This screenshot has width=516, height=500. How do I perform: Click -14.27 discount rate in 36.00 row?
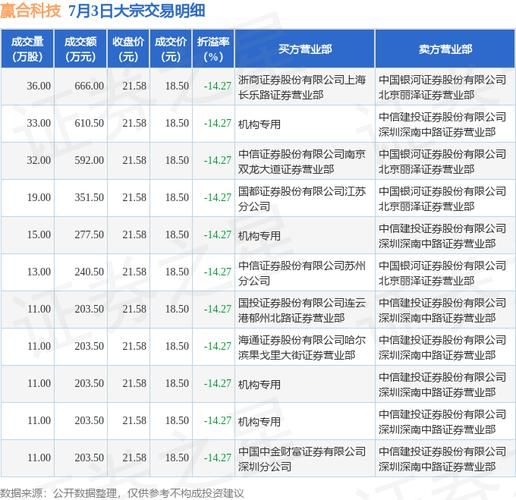pyautogui.click(x=217, y=86)
